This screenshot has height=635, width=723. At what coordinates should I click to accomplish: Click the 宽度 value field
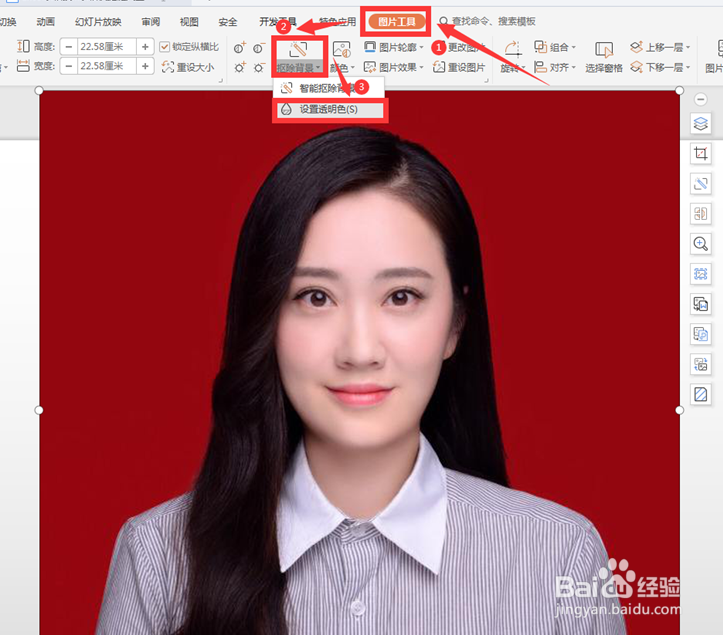click(x=107, y=66)
